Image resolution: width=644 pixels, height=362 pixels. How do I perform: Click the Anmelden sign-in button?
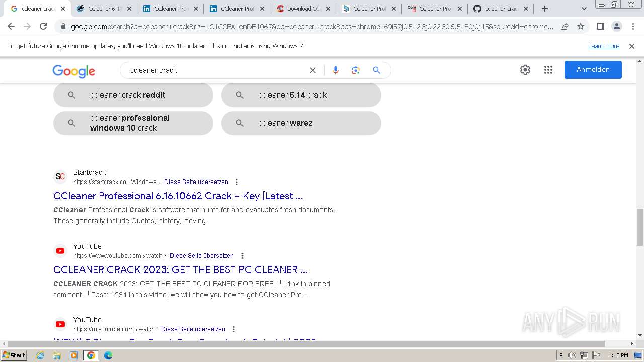tap(593, 70)
